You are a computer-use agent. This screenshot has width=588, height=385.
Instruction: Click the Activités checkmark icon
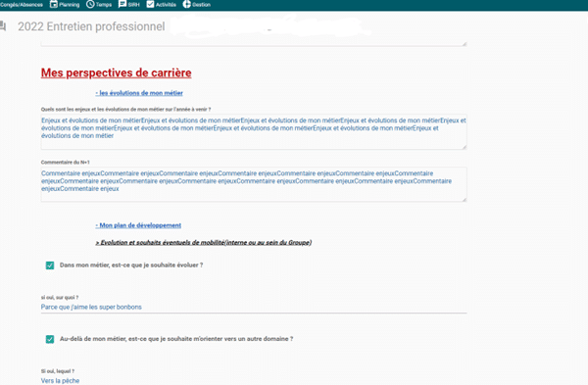pyautogui.click(x=150, y=4)
